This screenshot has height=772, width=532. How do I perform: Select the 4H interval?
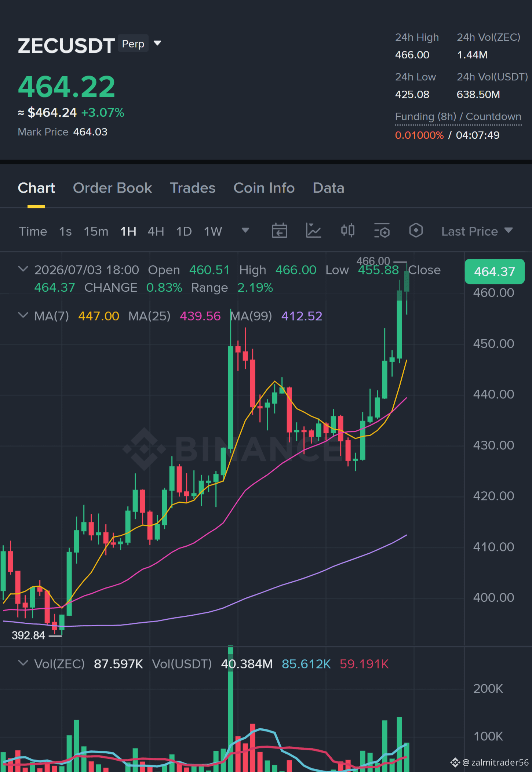click(x=156, y=231)
